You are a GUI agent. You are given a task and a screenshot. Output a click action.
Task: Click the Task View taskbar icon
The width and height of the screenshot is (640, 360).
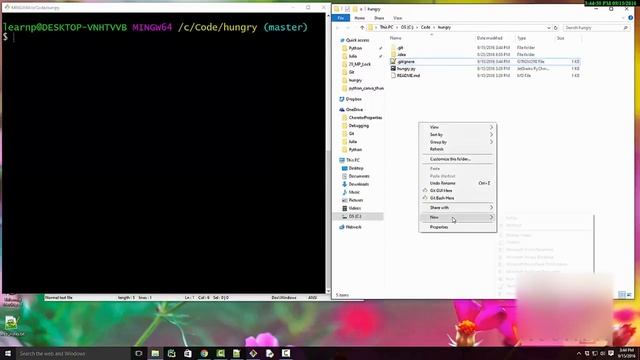pos(139,353)
